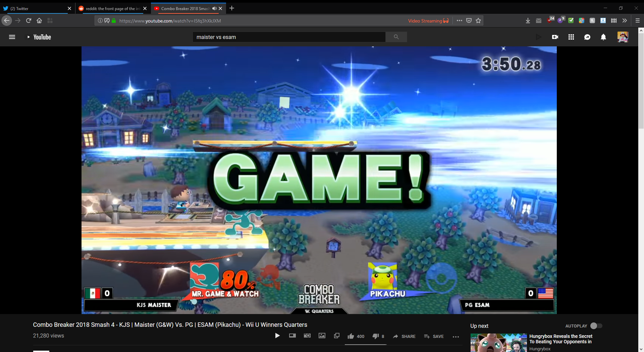This screenshot has height=352, width=644.
Task: Click the scrollbar up arrow
Action: coord(641,30)
